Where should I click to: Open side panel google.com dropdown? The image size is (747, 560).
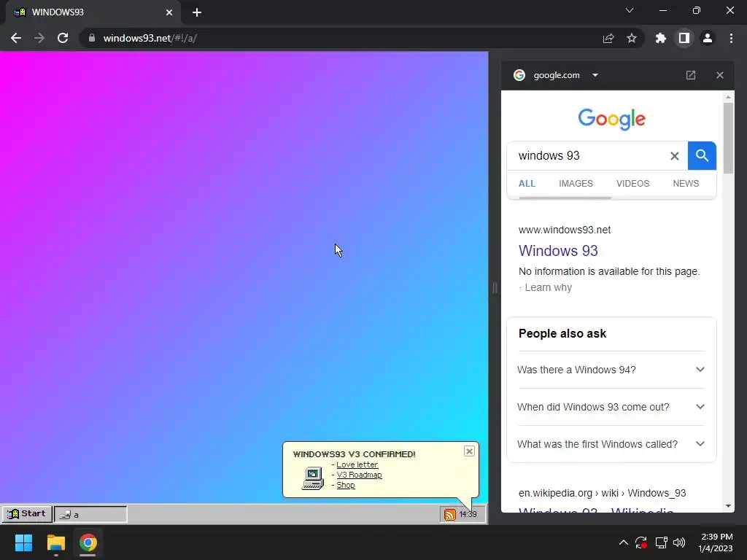[595, 75]
